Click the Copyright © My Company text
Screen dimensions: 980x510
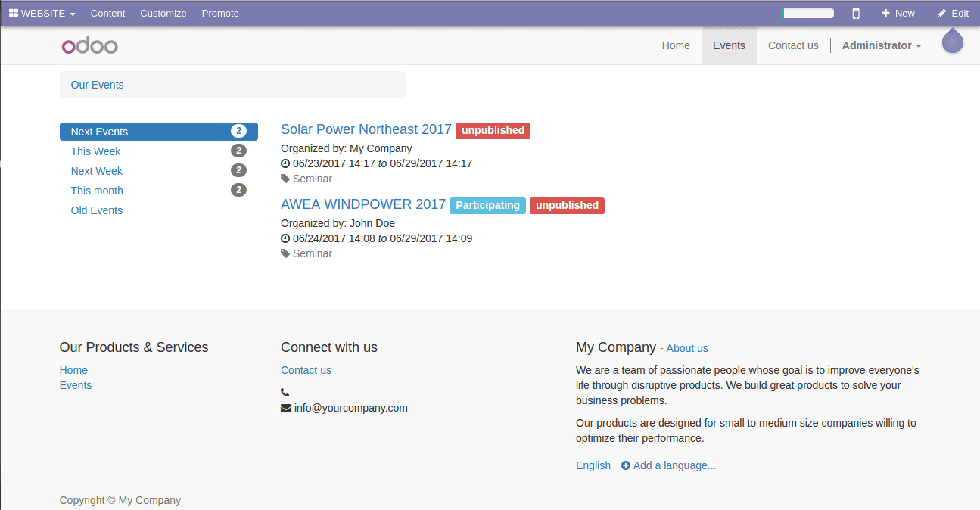pos(120,500)
